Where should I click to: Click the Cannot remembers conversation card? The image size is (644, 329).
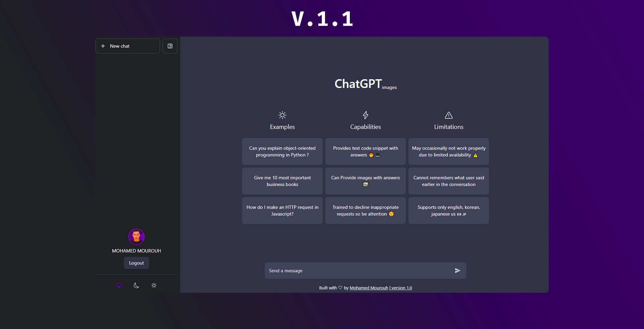point(449,181)
